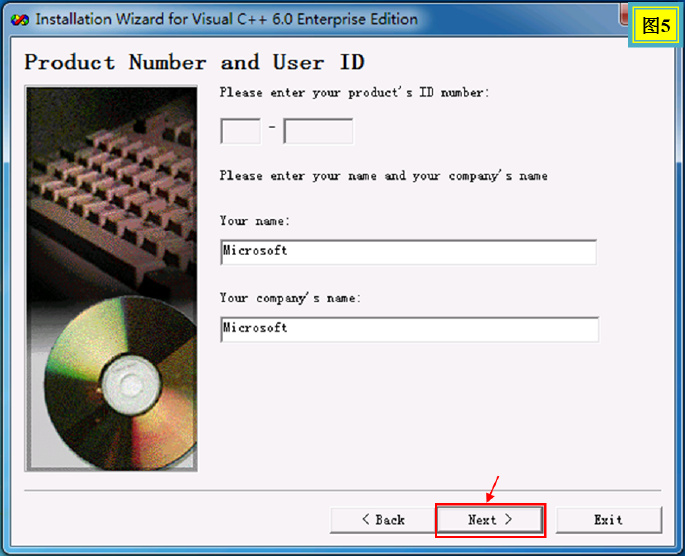
Task: Select the Your name text field
Action: pyautogui.click(x=408, y=252)
